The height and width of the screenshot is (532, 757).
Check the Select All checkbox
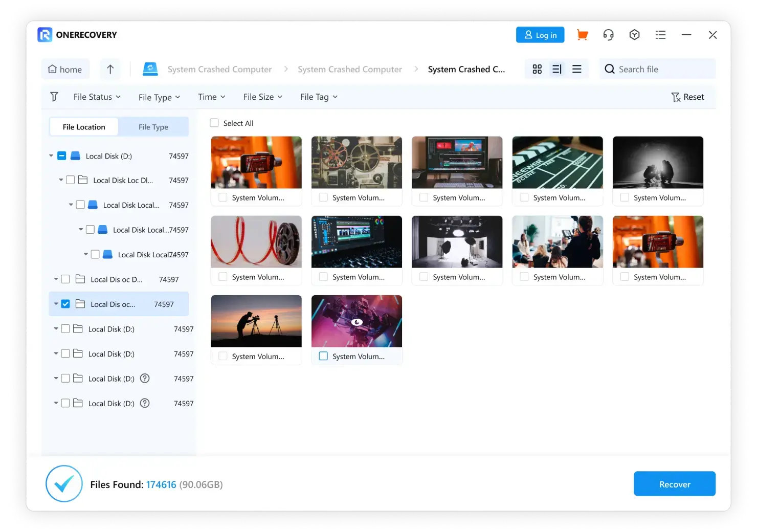coord(214,123)
